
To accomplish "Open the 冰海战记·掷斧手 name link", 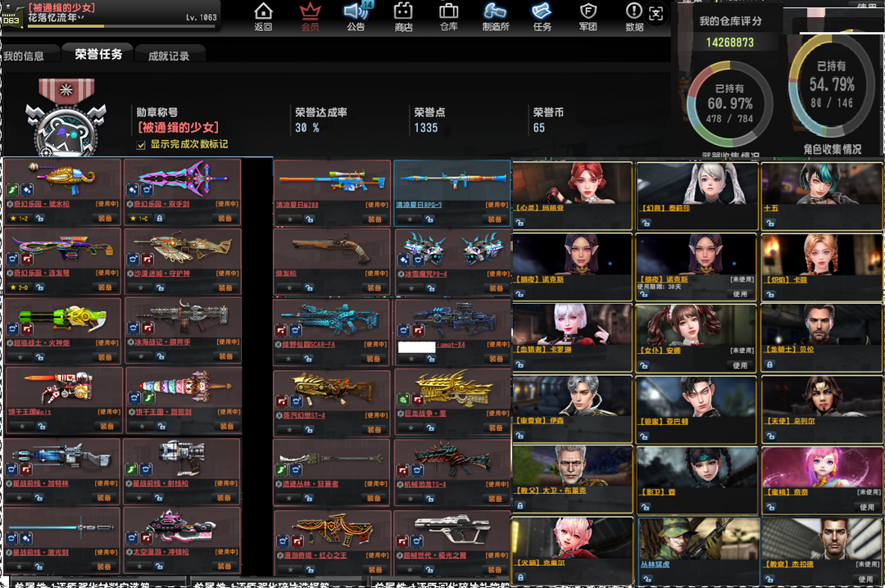I will point(162,342).
